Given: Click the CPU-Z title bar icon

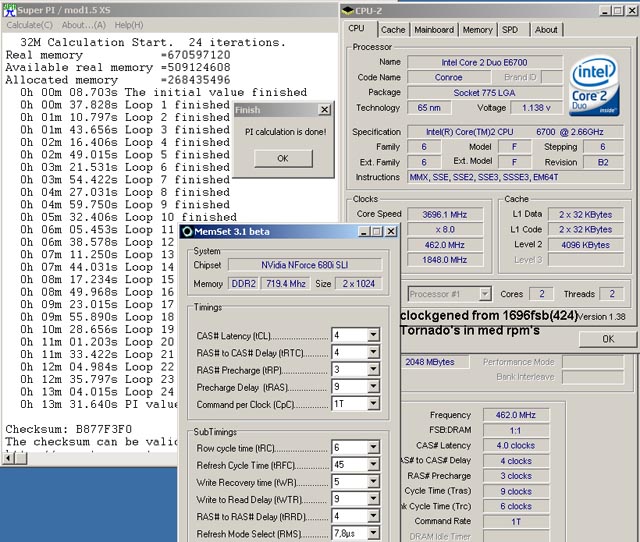Looking at the screenshot, I should pyautogui.click(x=347, y=11).
